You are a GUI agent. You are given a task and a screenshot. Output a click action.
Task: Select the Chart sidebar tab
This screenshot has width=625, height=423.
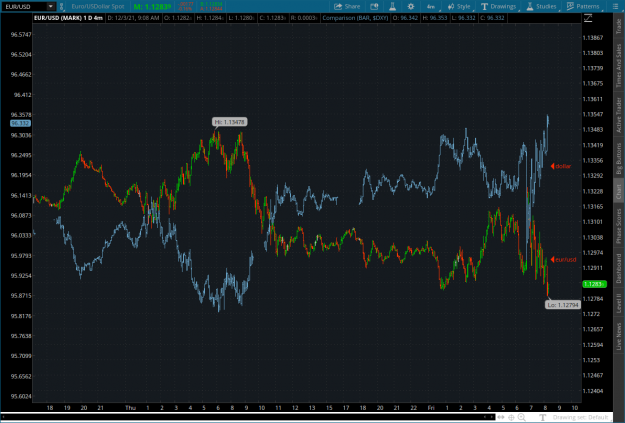(x=619, y=192)
